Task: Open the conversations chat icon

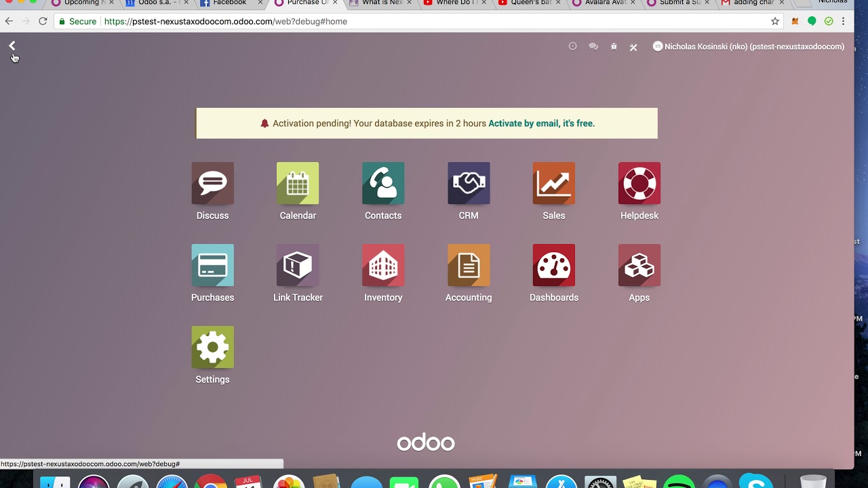Action: point(593,47)
